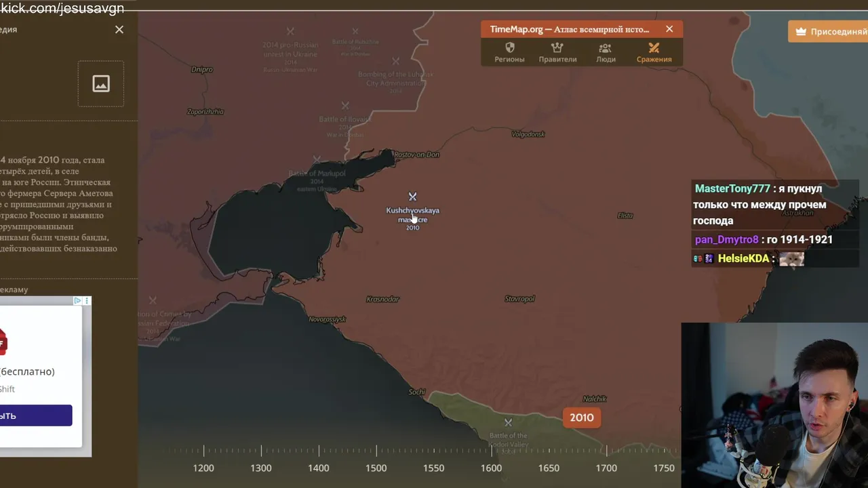The height and width of the screenshot is (488, 868).
Task: Click HelsieKDA username in chat
Action: [743, 258]
